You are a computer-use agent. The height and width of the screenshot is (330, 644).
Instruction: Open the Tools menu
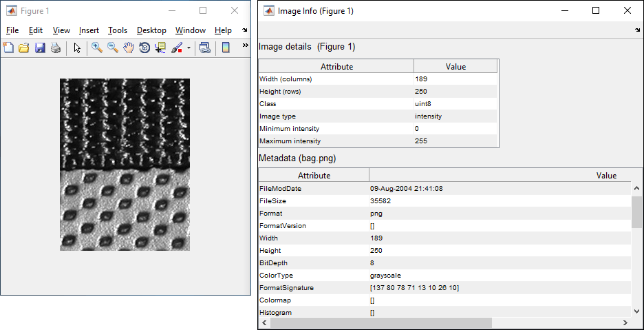118,30
